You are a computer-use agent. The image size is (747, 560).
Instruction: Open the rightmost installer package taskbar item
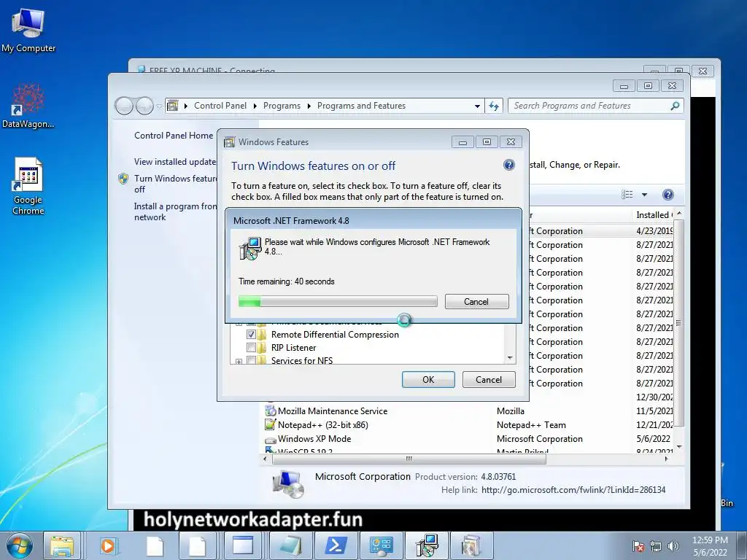(x=471, y=545)
